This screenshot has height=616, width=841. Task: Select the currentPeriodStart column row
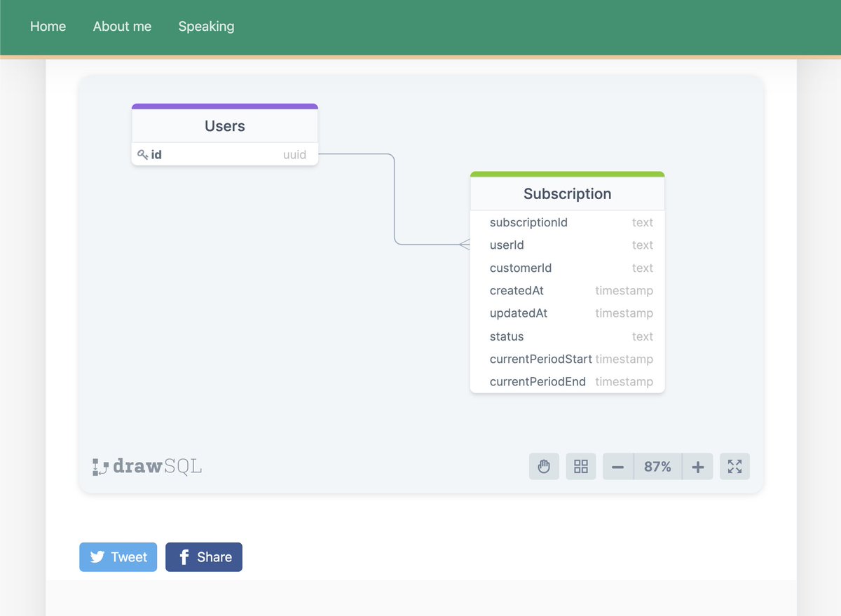coord(568,359)
